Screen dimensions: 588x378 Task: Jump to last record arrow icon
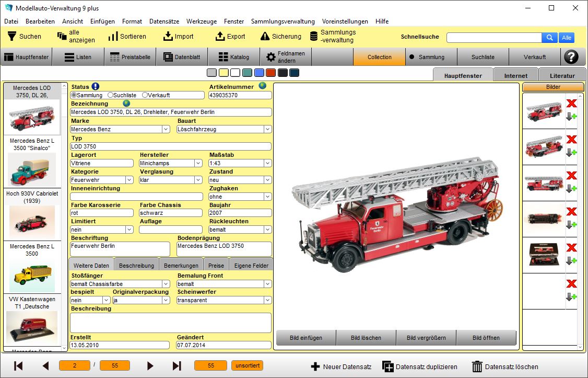click(x=177, y=366)
